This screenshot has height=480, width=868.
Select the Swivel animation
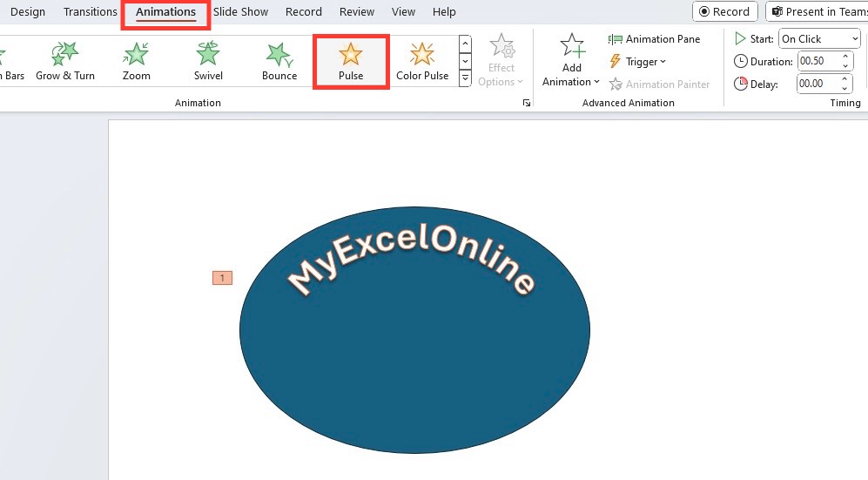tap(208, 62)
